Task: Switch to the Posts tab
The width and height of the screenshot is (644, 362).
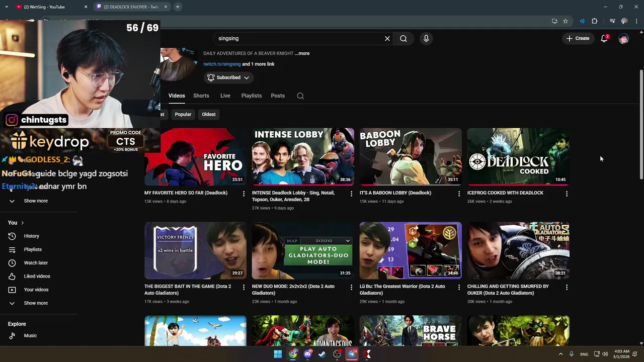Action: [278, 96]
